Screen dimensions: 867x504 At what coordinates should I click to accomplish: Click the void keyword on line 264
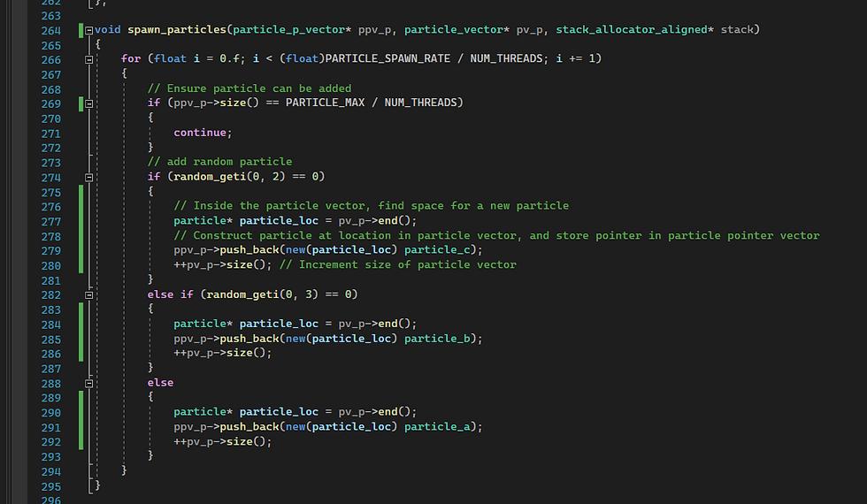pos(107,30)
